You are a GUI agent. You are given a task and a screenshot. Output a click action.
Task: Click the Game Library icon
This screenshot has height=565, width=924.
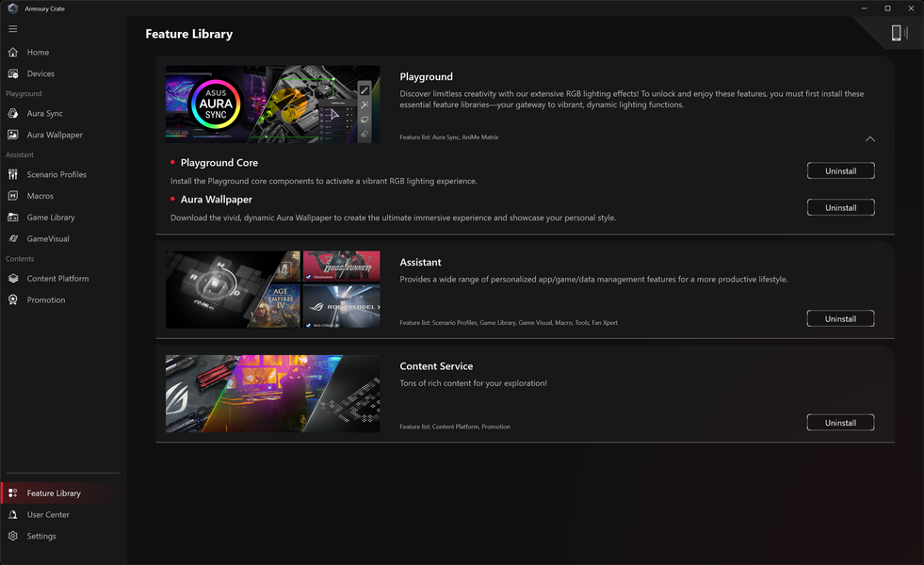click(x=13, y=218)
